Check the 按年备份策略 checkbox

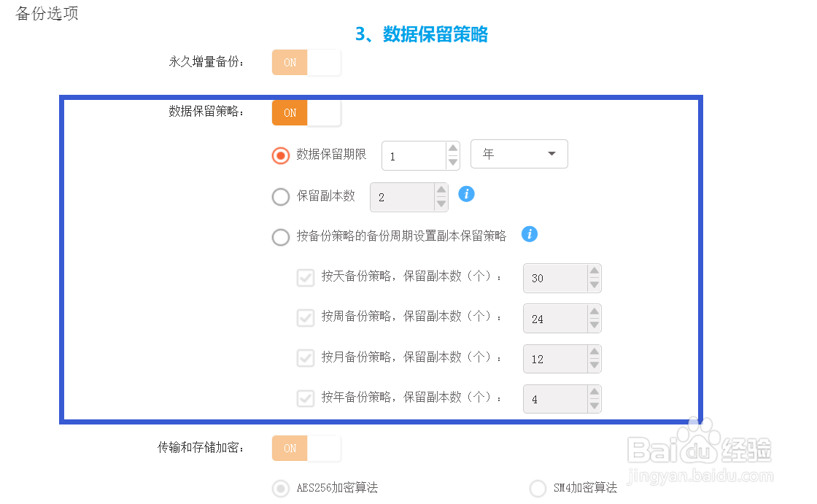pos(305,398)
